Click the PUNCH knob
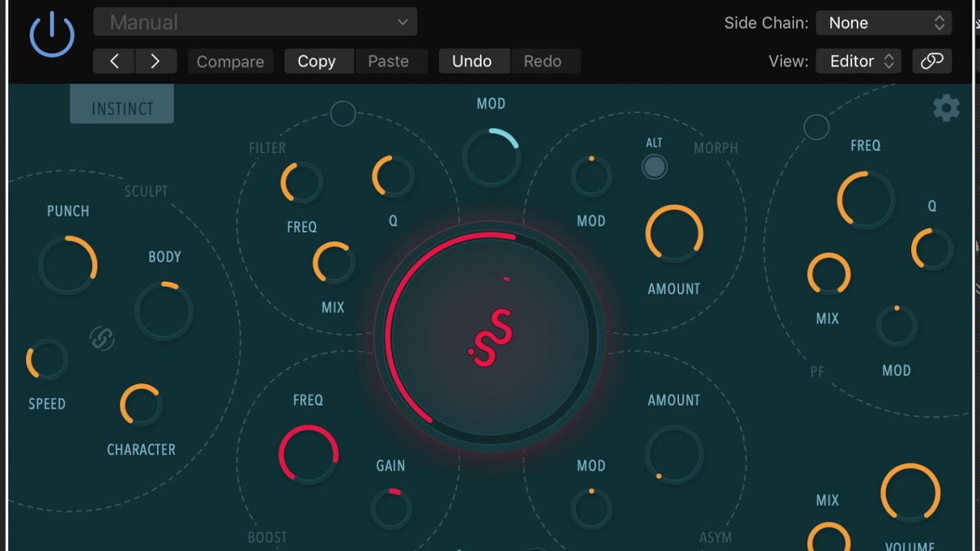Screen dimensions: 980x551 tap(67, 265)
